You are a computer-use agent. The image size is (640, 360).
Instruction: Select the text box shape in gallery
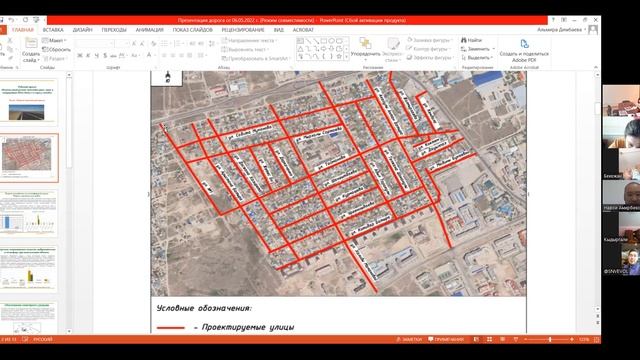[300, 41]
